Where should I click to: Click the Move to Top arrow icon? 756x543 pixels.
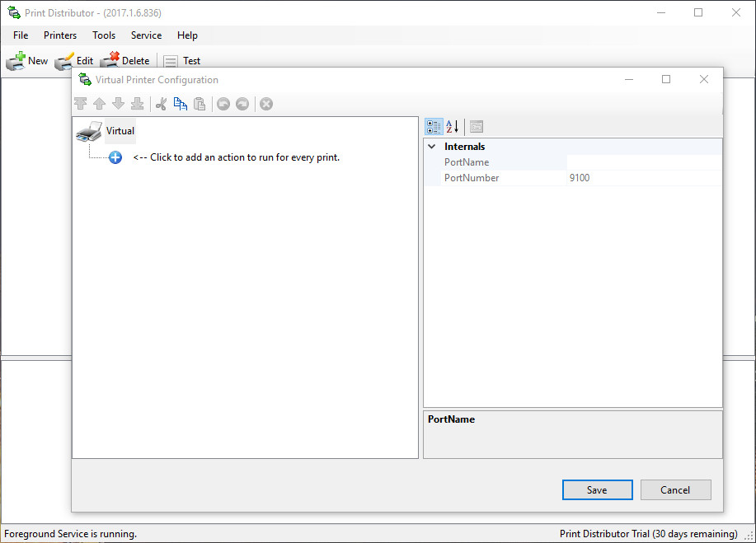coord(81,104)
